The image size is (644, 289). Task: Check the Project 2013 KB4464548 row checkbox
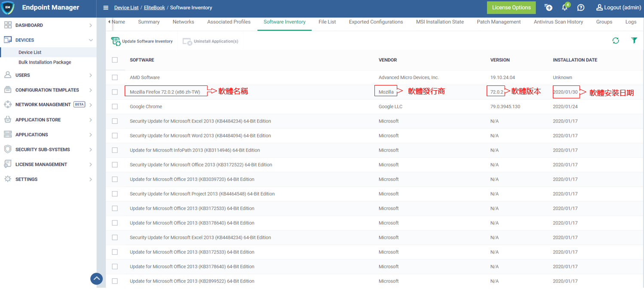pyautogui.click(x=115, y=194)
